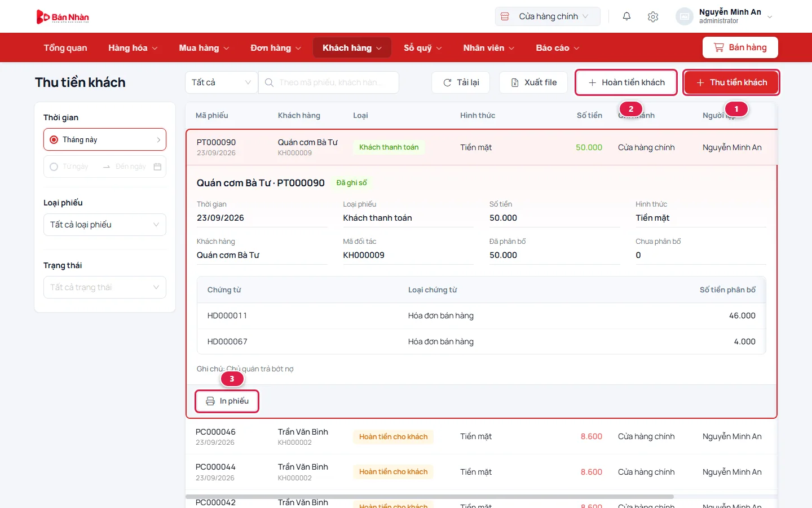Click document HD000067 in allocation table
812x508 pixels.
point(227,341)
